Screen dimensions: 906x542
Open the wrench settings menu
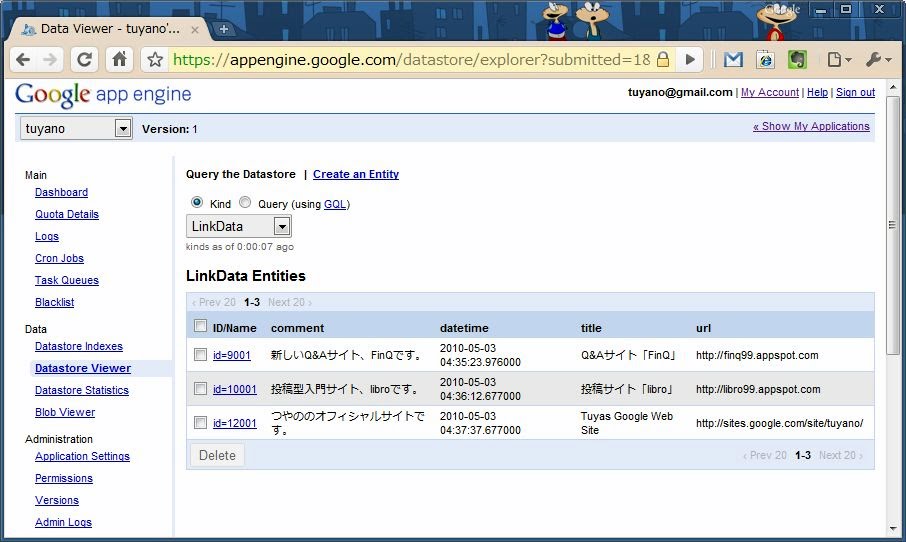point(877,60)
